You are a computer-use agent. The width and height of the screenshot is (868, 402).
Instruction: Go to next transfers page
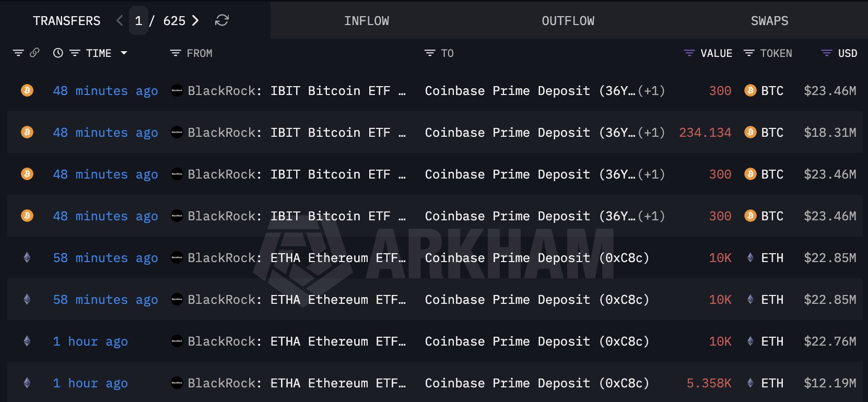195,20
